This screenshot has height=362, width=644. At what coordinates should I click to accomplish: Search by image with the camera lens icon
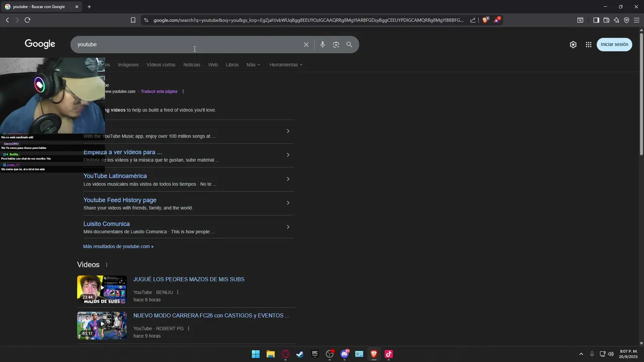point(336,44)
